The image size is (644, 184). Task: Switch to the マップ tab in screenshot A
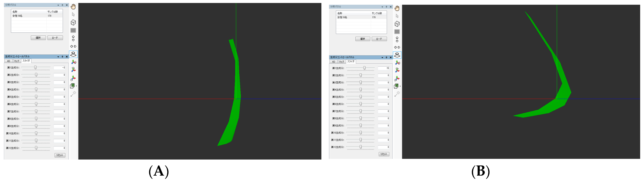coord(17,61)
